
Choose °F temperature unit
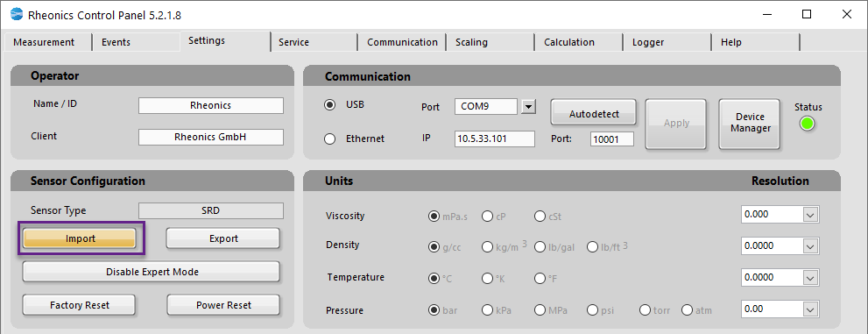pyautogui.click(x=540, y=279)
